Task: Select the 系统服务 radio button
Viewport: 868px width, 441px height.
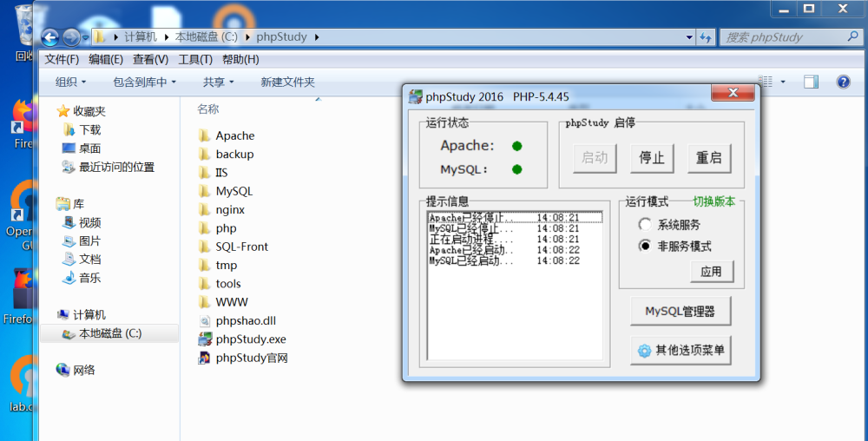Action: 644,225
